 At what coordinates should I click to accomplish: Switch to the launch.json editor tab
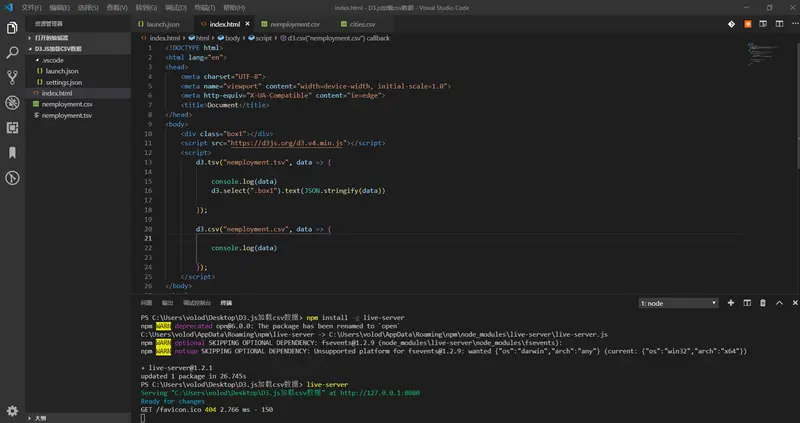[x=163, y=24]
